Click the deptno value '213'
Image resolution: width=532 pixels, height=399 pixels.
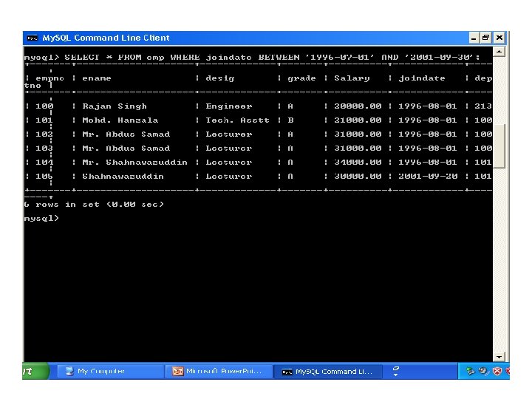coord(483,106)
